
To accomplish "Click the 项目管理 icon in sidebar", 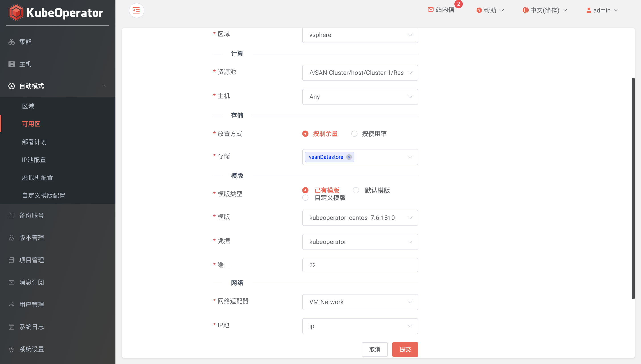I will coord(12,260).
